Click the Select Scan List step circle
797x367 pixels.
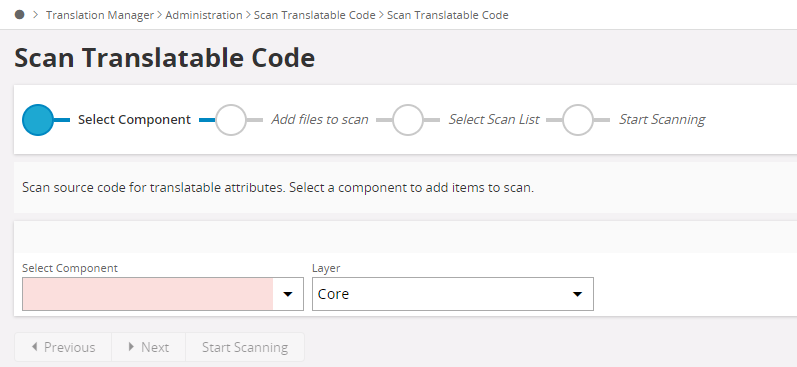408,120
